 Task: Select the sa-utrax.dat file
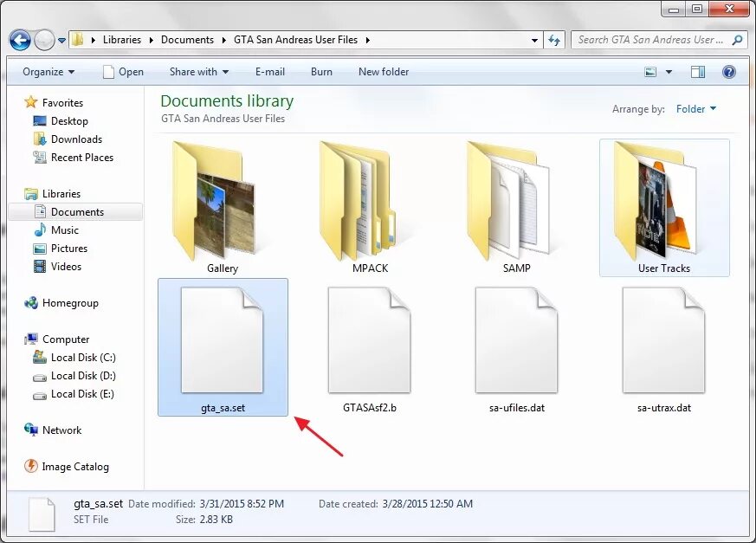(664, 346)
